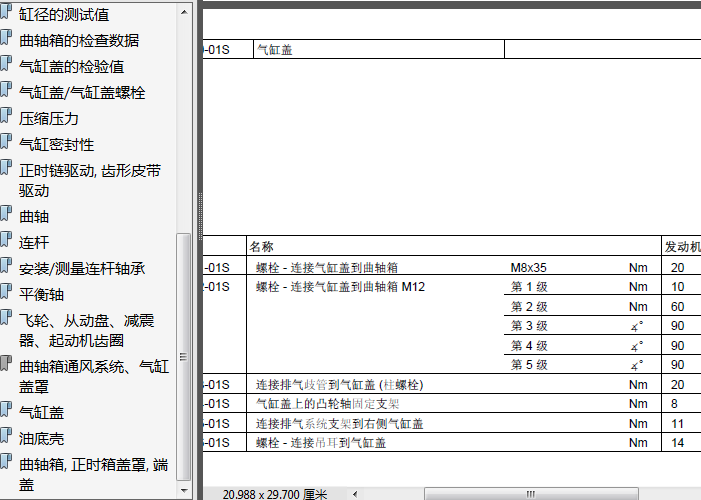Screen dimensions: 701x500
Task: Click bookmark icon beside 安装/测量连杆轴承
Action: (5, 265)
